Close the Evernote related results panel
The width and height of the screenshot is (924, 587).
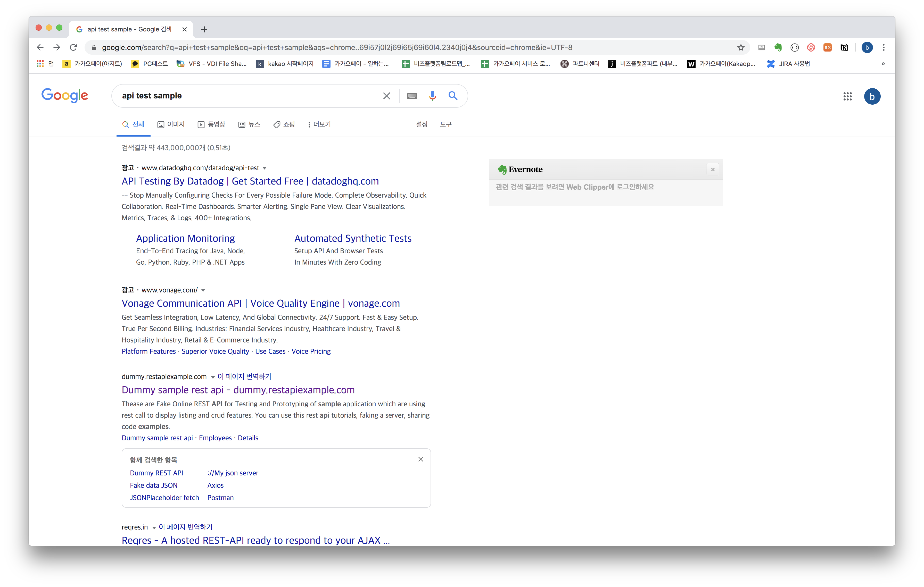[x=713, y=170]
